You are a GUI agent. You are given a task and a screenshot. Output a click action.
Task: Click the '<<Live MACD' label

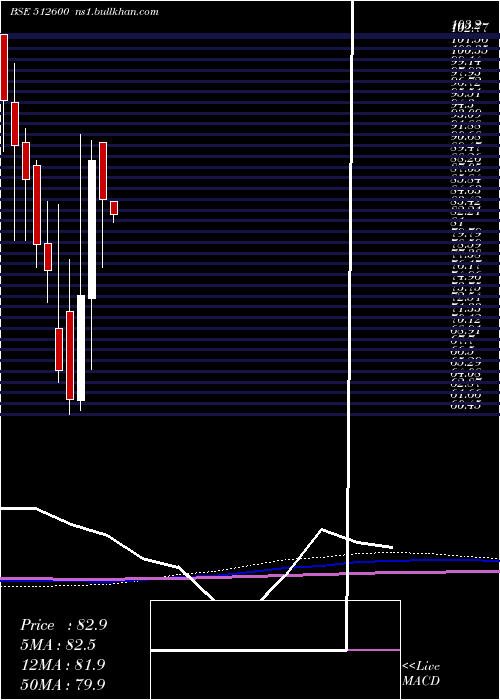pos(421,674)
